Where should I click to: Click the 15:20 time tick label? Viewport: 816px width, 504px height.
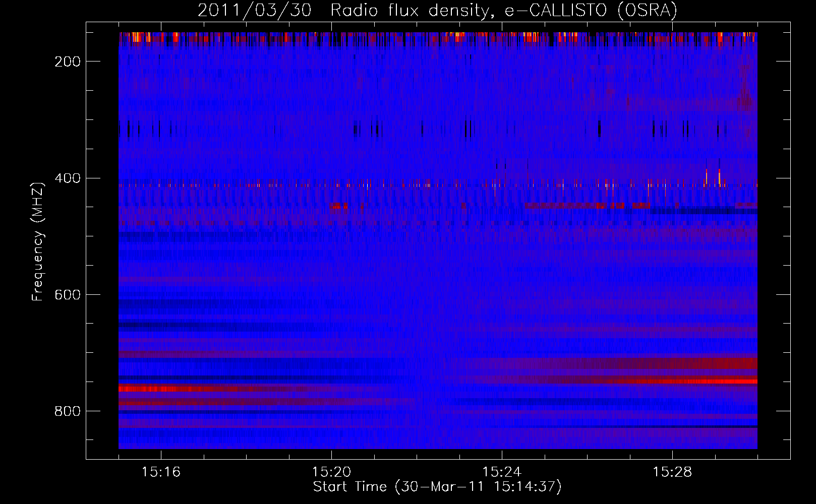[x=331, y=472]
